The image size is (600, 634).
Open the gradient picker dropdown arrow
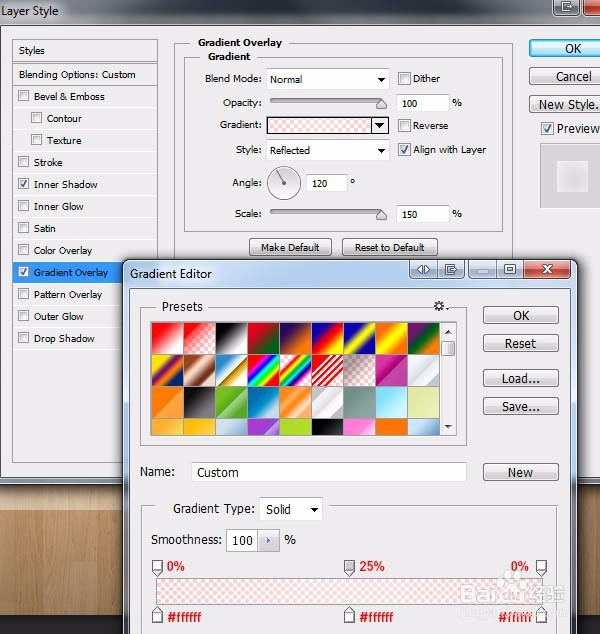[x=380, y=125]
